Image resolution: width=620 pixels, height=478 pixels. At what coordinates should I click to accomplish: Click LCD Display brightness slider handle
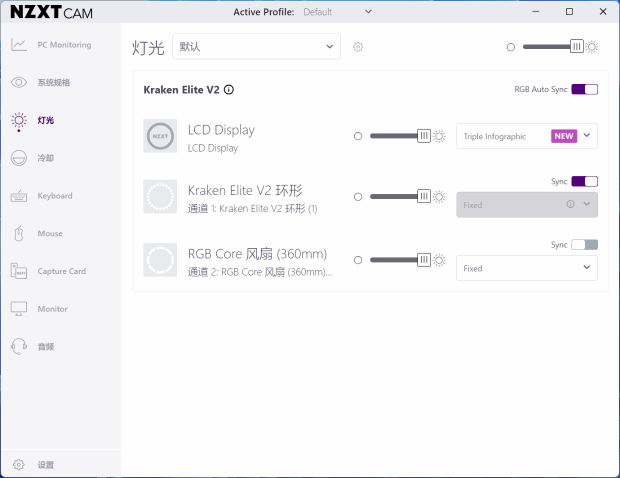pyautogui.click(x=424, y=136)
